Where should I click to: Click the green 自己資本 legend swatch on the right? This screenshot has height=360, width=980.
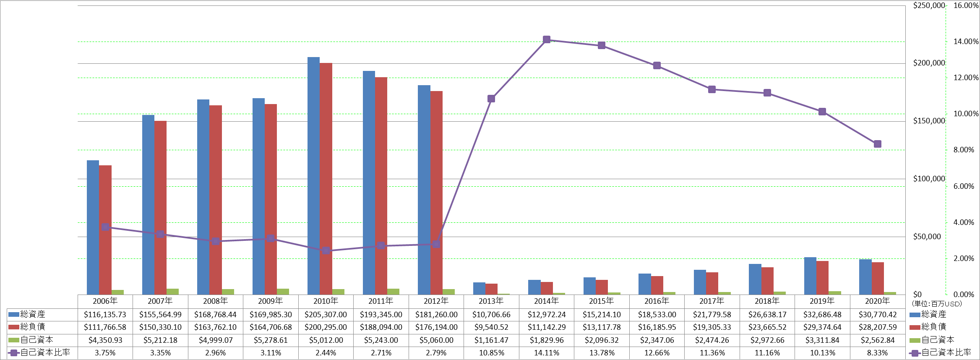tap(915, 340)
